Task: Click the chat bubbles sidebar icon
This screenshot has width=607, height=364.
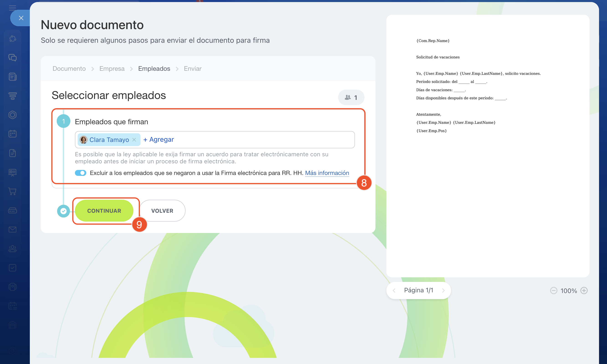Action: 13,58
